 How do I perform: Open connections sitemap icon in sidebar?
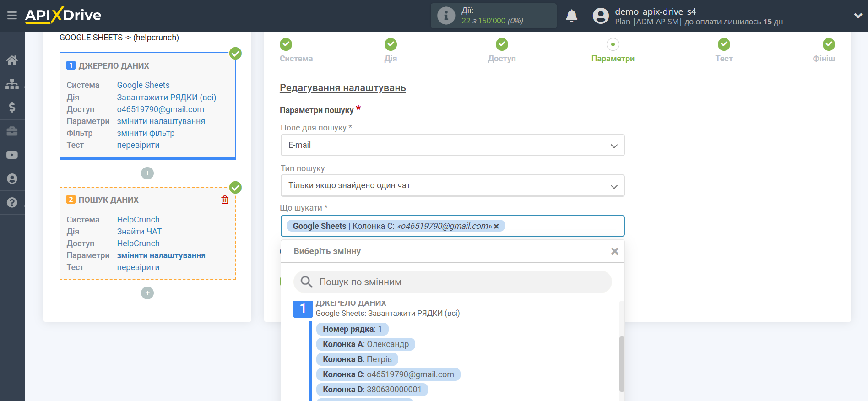[12, 84]
